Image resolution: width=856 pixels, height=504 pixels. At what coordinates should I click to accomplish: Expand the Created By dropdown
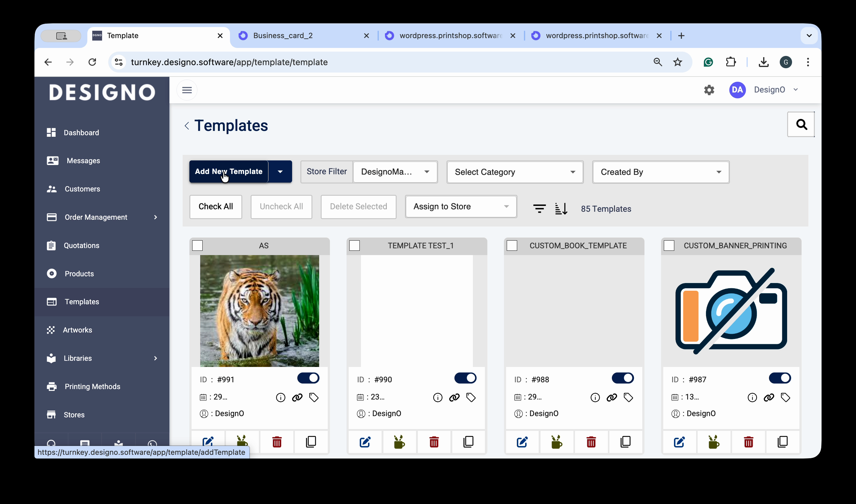click(660, 172)
